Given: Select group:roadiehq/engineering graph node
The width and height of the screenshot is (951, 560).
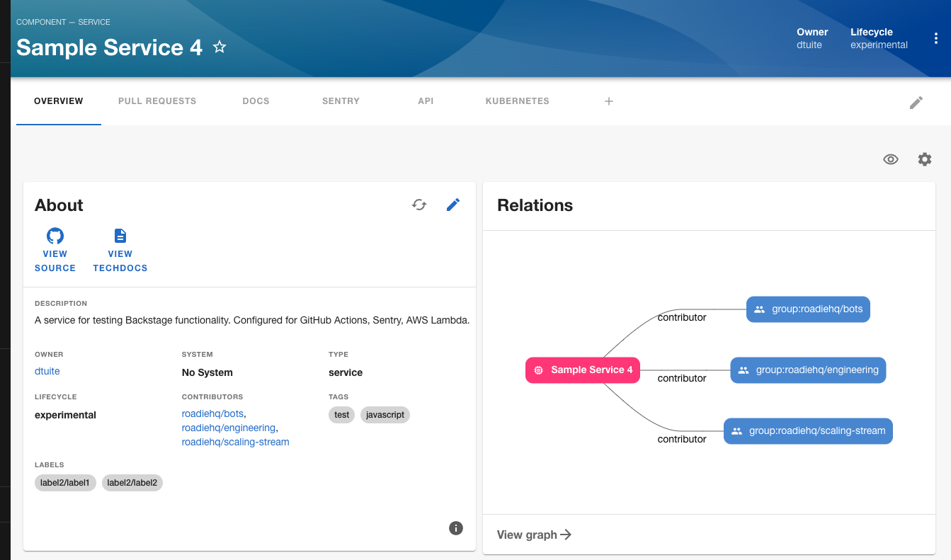Looking at the screenshot, I should (808, 370).
